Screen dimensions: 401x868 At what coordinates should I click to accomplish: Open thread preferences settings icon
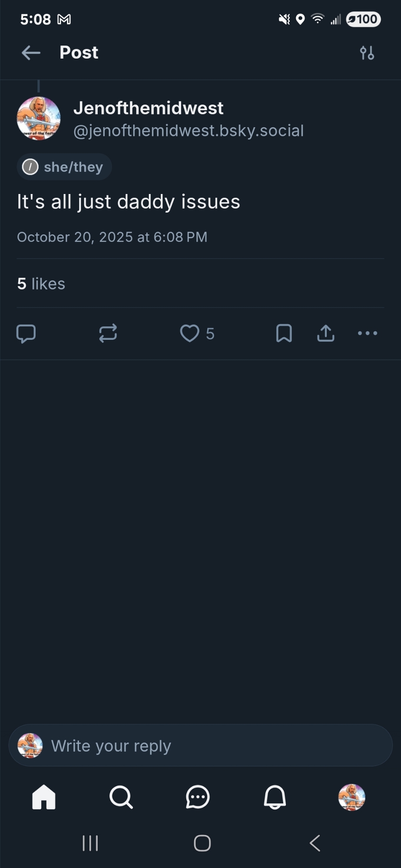[367, 53]
